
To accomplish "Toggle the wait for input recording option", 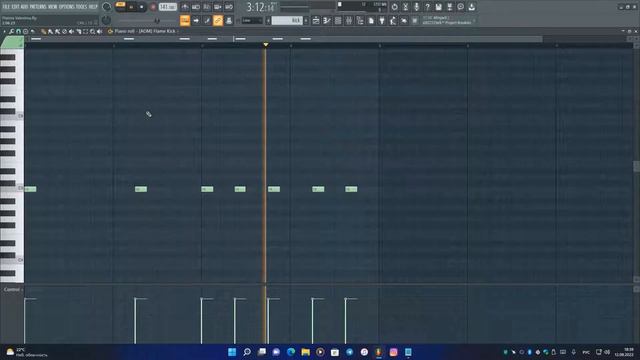I will [196, 7].
